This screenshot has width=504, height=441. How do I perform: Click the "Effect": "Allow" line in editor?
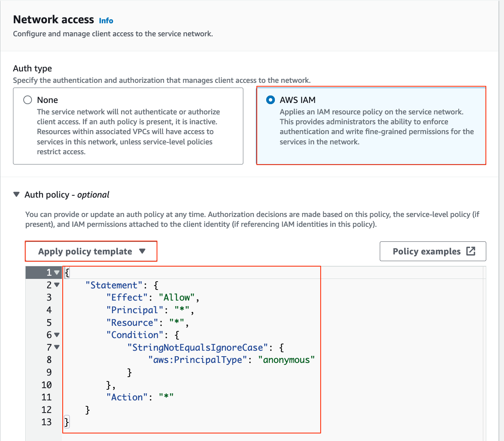click(x=153, y=297)
